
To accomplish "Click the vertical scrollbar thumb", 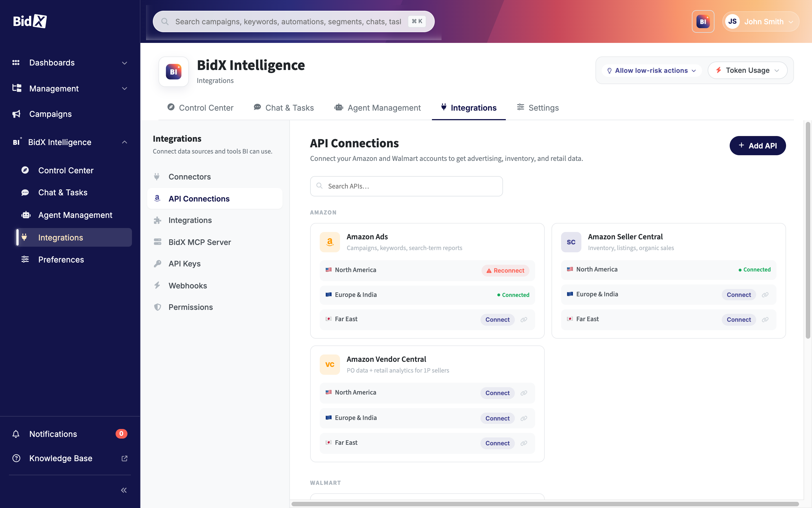I will point(808,231).
